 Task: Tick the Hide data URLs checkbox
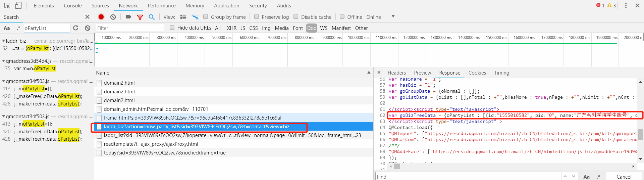[x=172, y=28]
